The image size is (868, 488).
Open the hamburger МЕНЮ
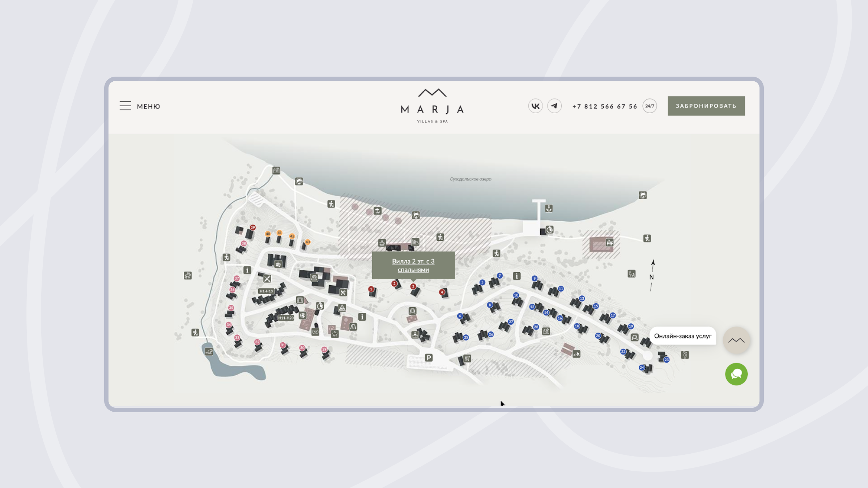140,106
